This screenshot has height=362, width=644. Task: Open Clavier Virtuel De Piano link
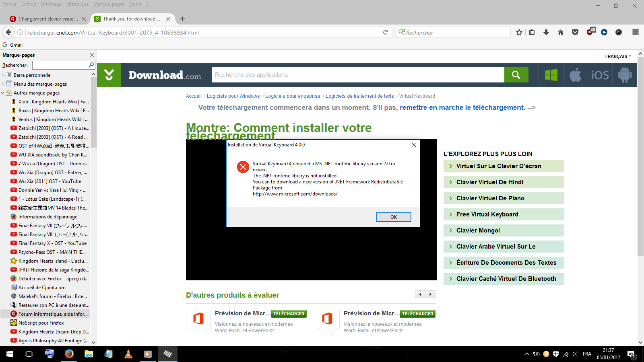(x=504, y=198)
